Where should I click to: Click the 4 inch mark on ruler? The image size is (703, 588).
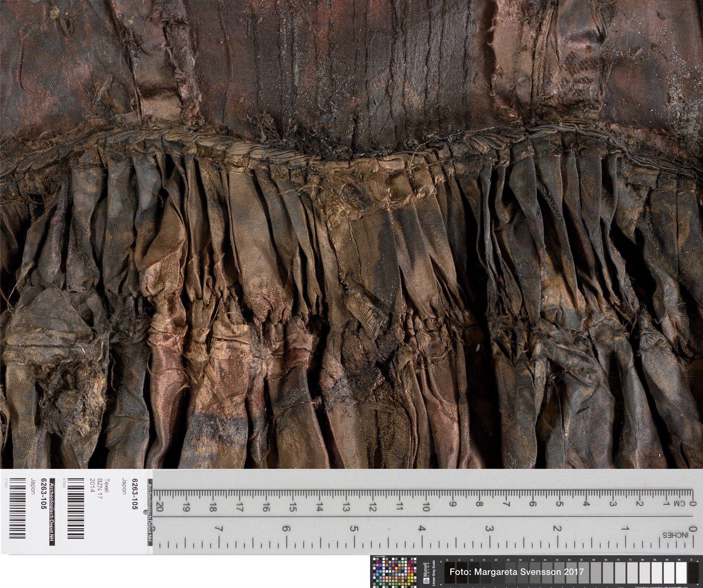pos(422,528)
